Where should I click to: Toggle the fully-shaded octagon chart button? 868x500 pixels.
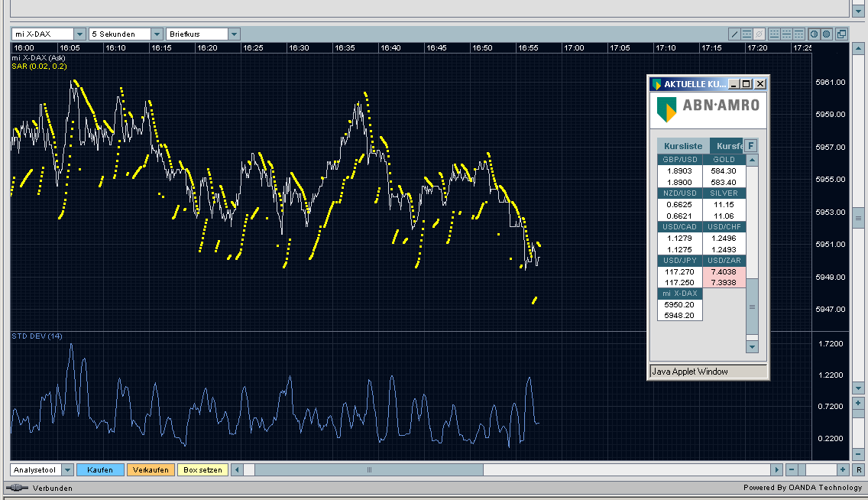[x=827, y=34]
